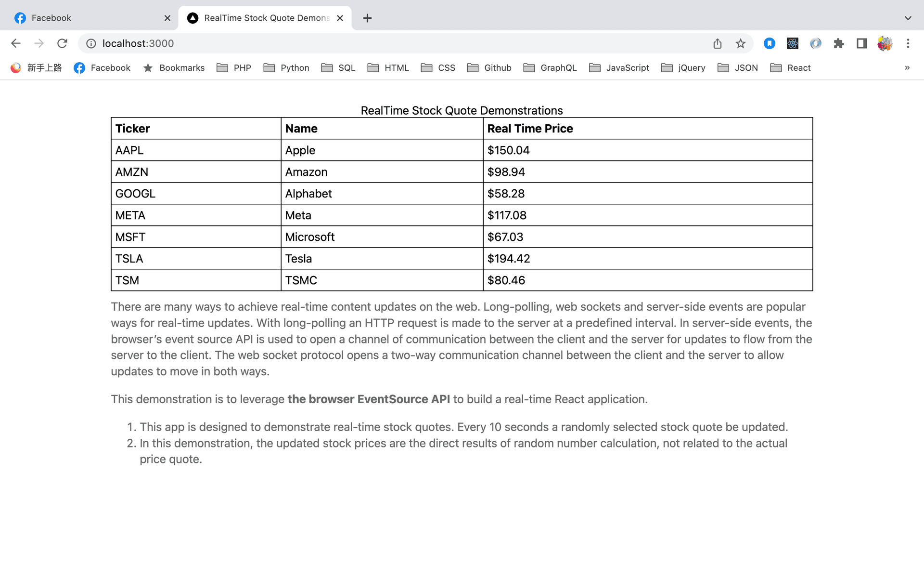Open the CSS bookmark folder
The image size is (924, 578).
tap(438, 68)
